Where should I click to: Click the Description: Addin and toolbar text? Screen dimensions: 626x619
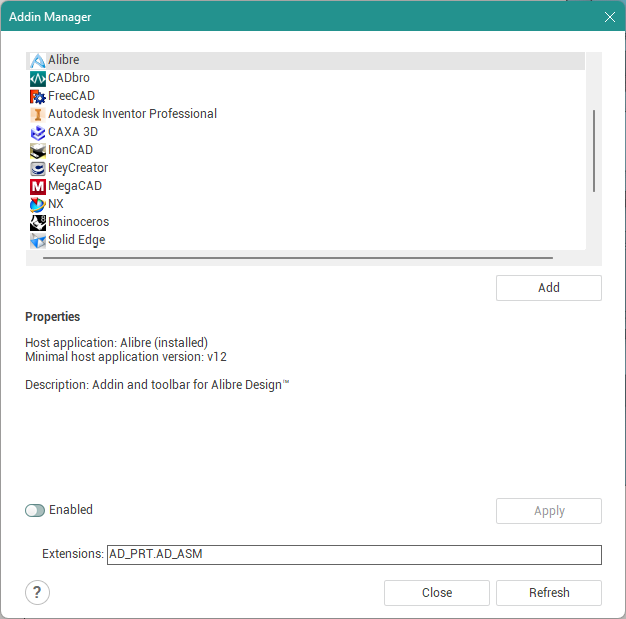click(x=157, y=385)
